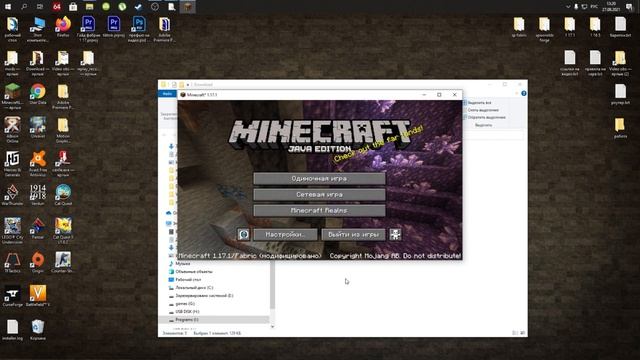Screen dimensions: 640x360
Task: Open the 1.16.5 folder on desktop
Action: coord(595,27)
